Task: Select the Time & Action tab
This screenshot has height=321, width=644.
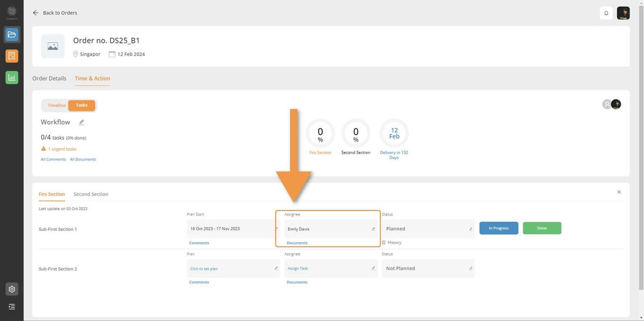Action: (92, 78)
